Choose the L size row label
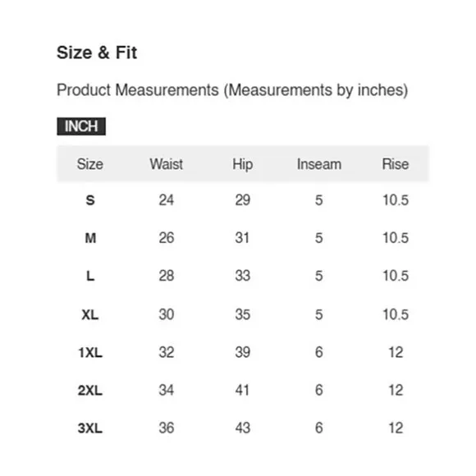The height and width of the screenshot is (476, 476). click(90, 276)
